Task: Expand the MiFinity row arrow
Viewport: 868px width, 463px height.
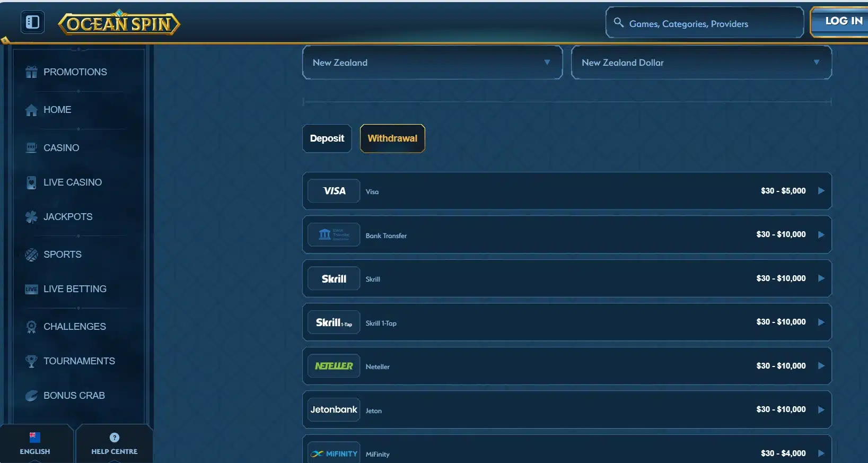Action: coord(821,453)
